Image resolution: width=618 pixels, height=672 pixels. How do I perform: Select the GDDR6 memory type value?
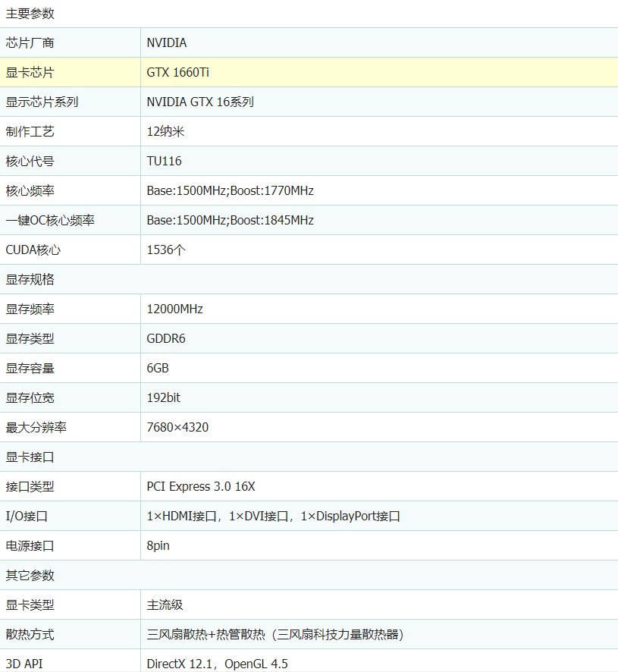[x=166, y=338]
